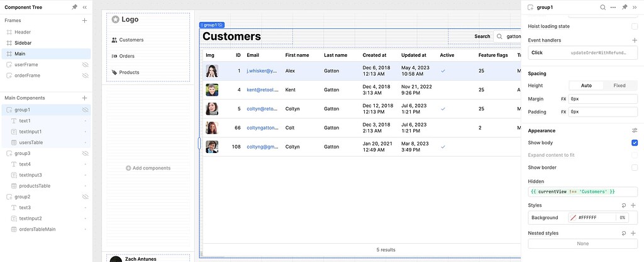
Task: Toggle FX for Padding
Action: [x=563, y=112]
